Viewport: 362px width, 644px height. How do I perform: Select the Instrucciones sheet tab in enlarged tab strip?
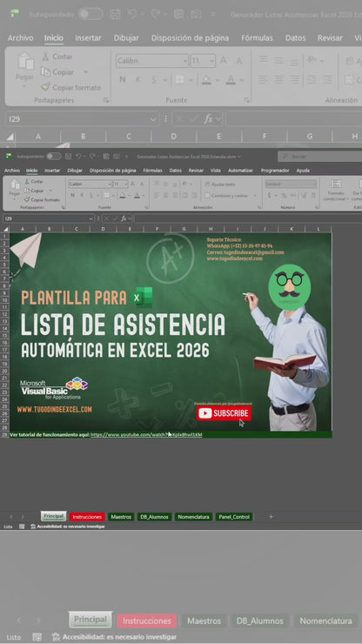coord(147,621)
